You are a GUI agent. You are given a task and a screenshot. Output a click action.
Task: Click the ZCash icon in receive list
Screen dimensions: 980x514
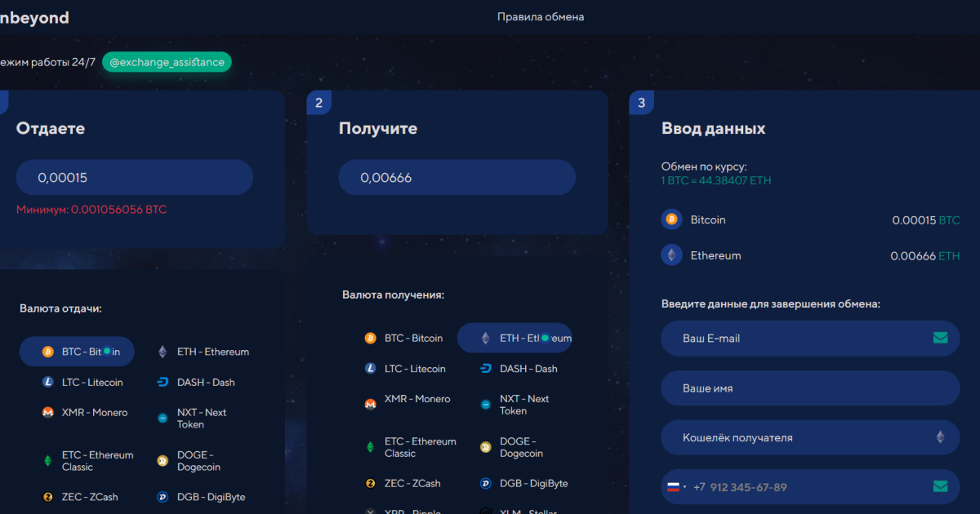370,483
